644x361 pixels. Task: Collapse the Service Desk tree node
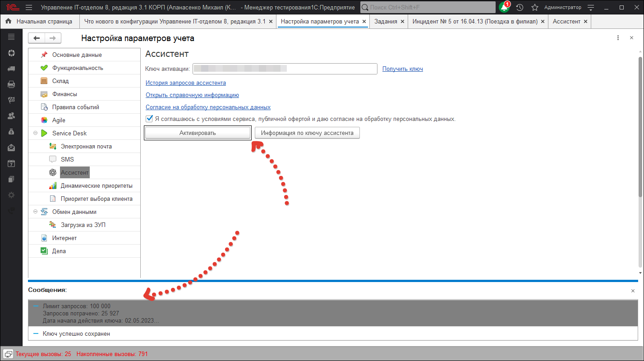point(35,133)
